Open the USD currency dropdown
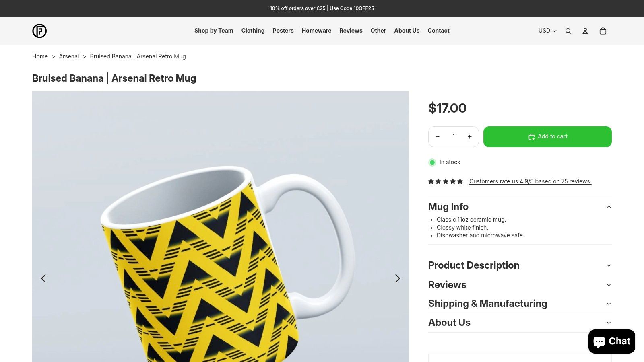Screen dimensions: 644x362 [547, 31]
